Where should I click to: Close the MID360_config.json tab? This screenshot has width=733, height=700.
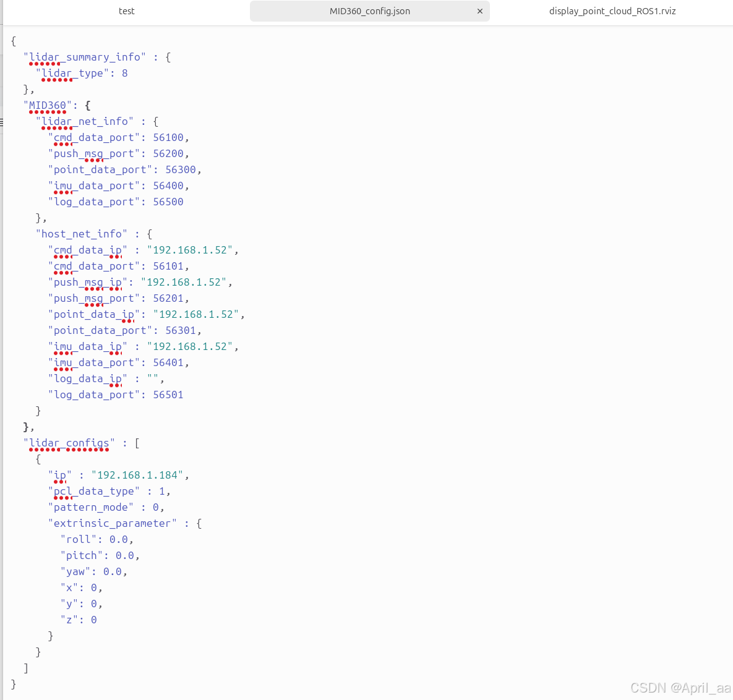[x=479, y=11]
